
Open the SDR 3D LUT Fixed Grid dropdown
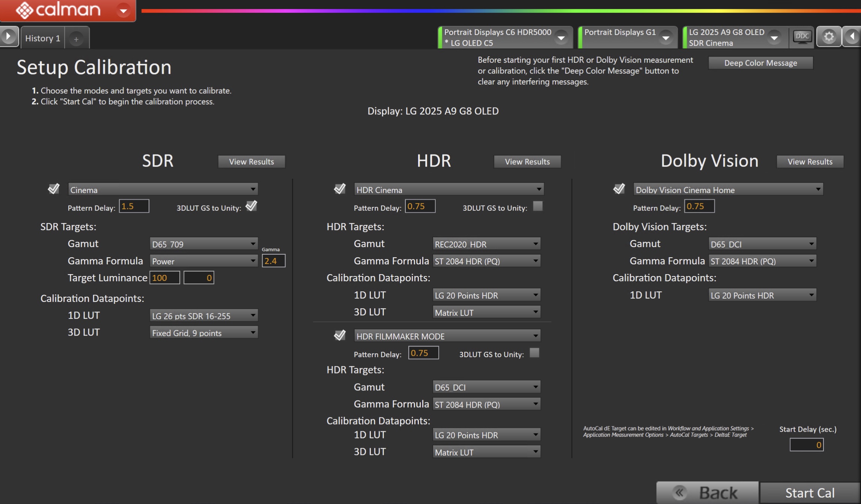(204, 333)
